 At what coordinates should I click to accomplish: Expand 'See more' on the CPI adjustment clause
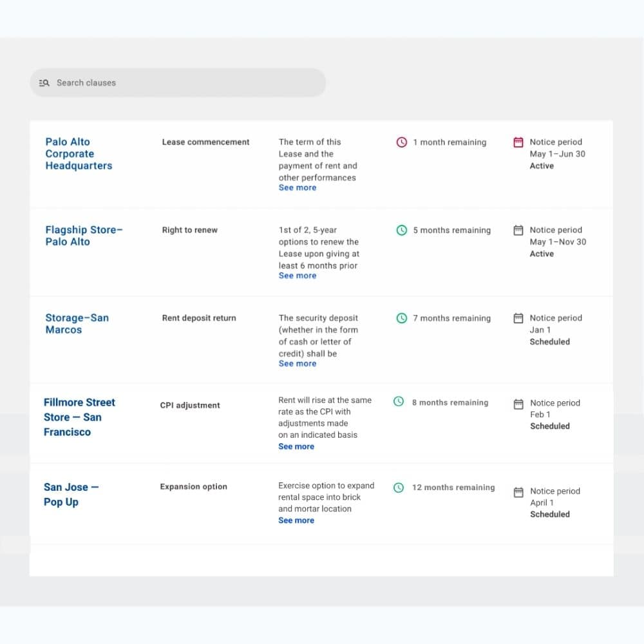296,446
